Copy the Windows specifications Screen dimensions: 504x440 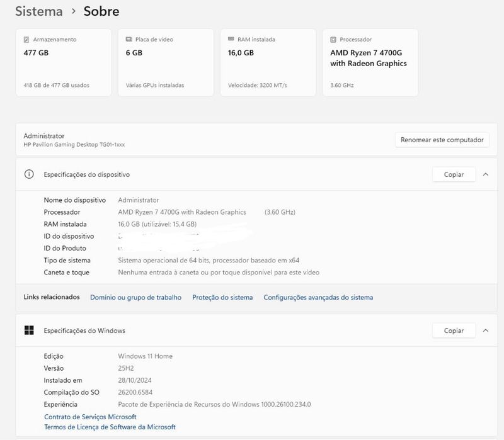tap(454, 330)
